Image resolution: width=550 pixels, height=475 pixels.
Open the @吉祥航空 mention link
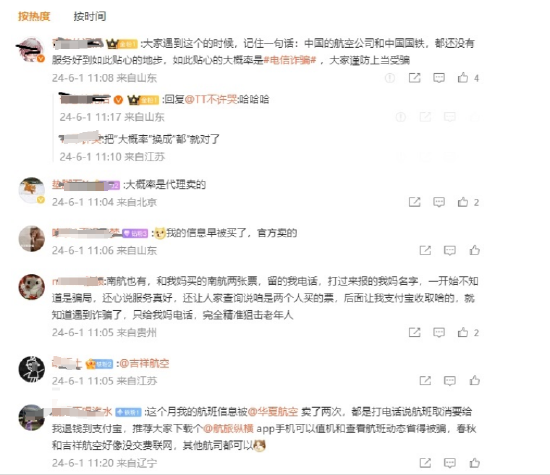tap(144, 363)
